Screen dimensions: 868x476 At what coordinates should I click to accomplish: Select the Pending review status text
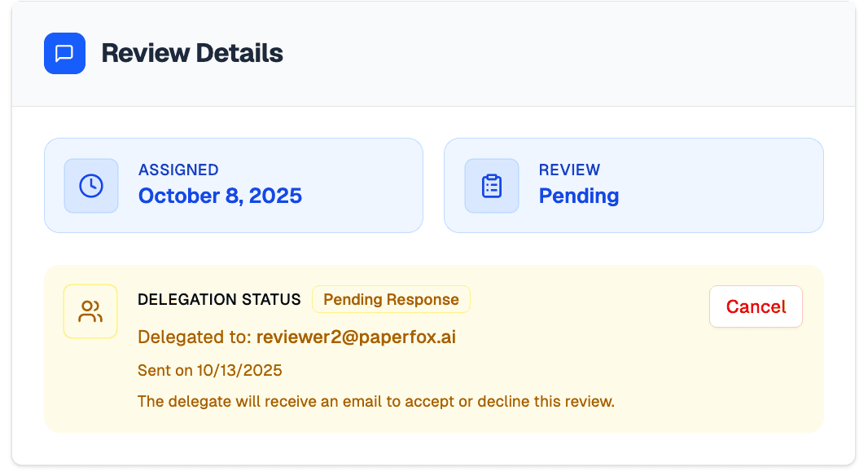point(578,196)
